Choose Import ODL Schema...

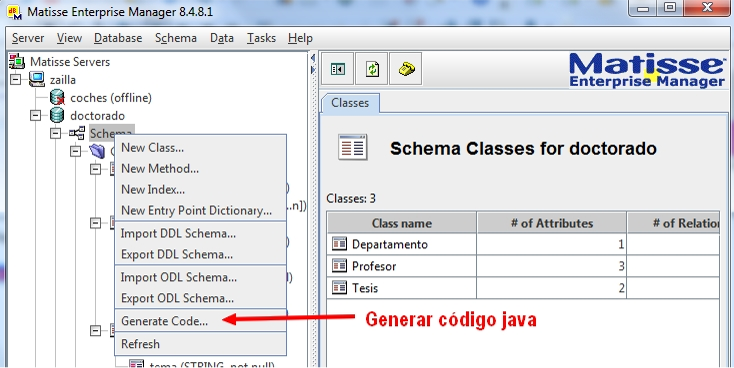[200, 277]
